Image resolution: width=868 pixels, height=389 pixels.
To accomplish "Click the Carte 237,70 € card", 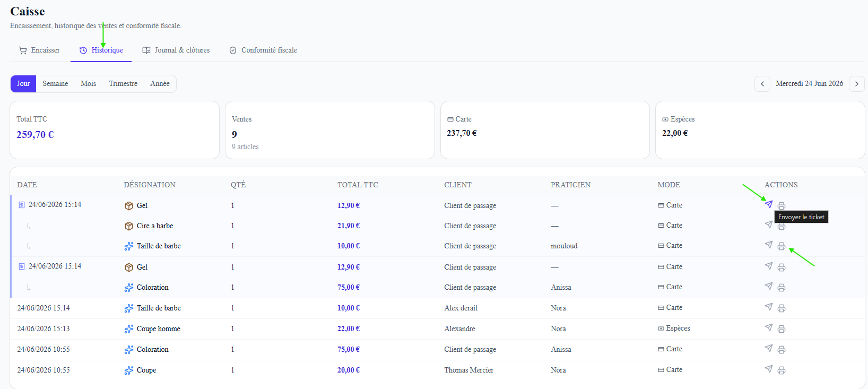I will [545, 130].
